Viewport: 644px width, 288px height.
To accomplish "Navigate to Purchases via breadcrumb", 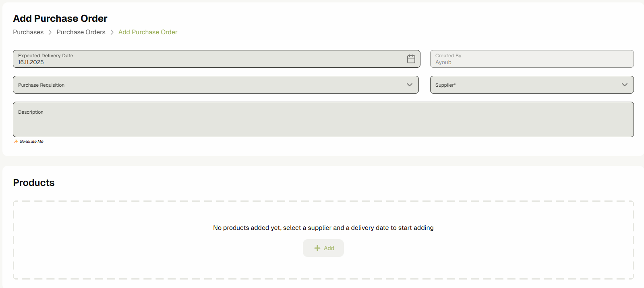I will (x=28, y=32).
